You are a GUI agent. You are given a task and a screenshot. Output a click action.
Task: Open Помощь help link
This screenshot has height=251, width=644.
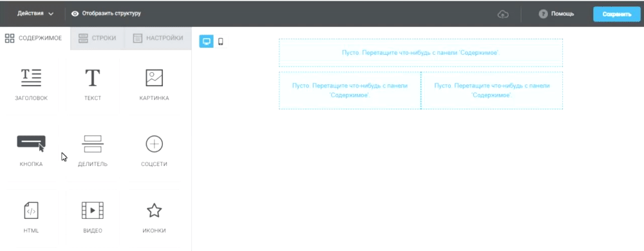coord(556,14)
